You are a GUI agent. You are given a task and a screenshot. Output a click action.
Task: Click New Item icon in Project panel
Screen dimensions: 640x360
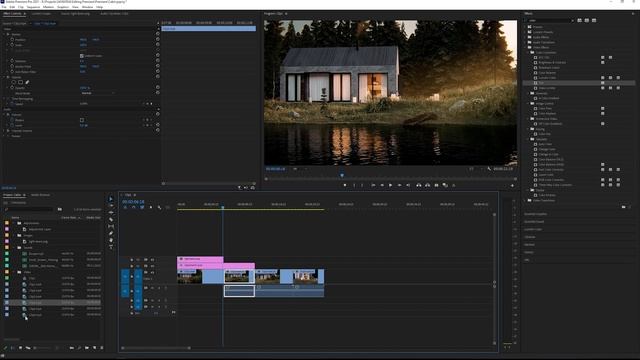[x=94, y=348]
